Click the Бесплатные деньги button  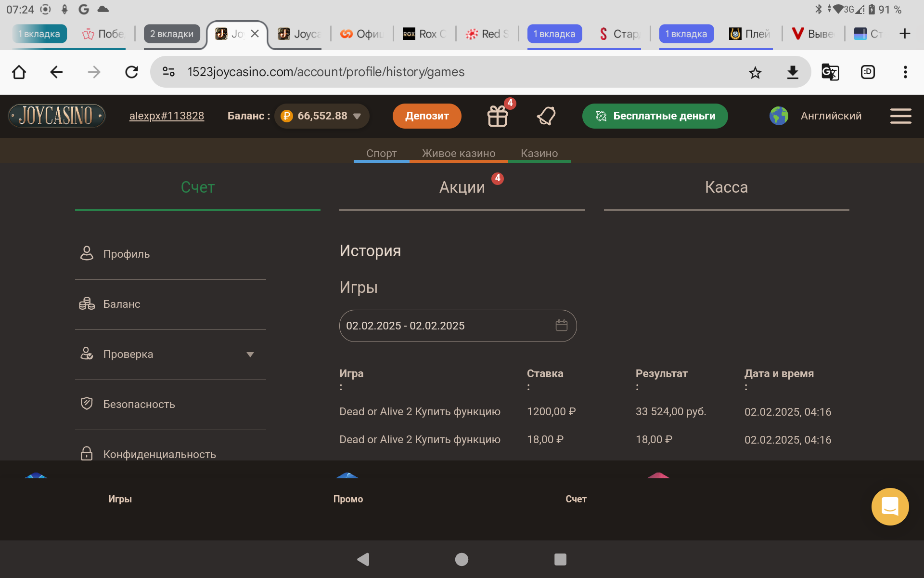654,116
